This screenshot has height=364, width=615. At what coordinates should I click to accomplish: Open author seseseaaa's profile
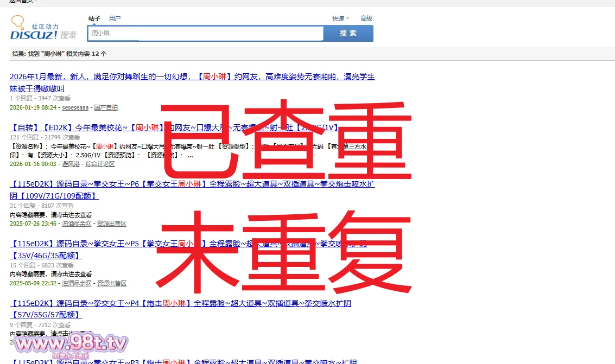pyautogui.click(x=75, y=107)
